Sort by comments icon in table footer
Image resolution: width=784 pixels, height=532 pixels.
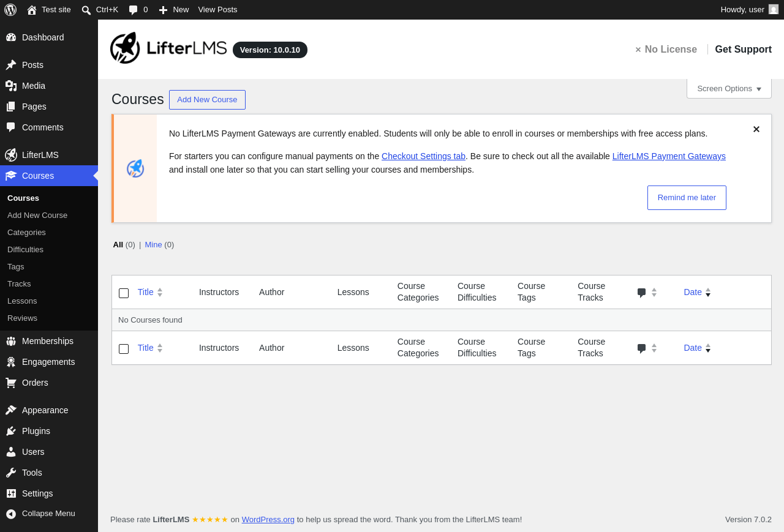click(647, 348)
